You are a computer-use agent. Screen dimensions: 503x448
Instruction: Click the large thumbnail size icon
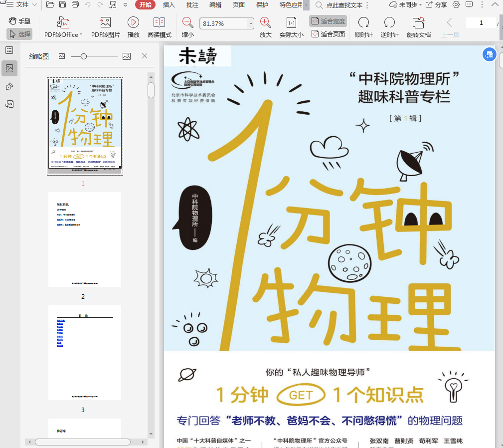click(x=127, y=56)
